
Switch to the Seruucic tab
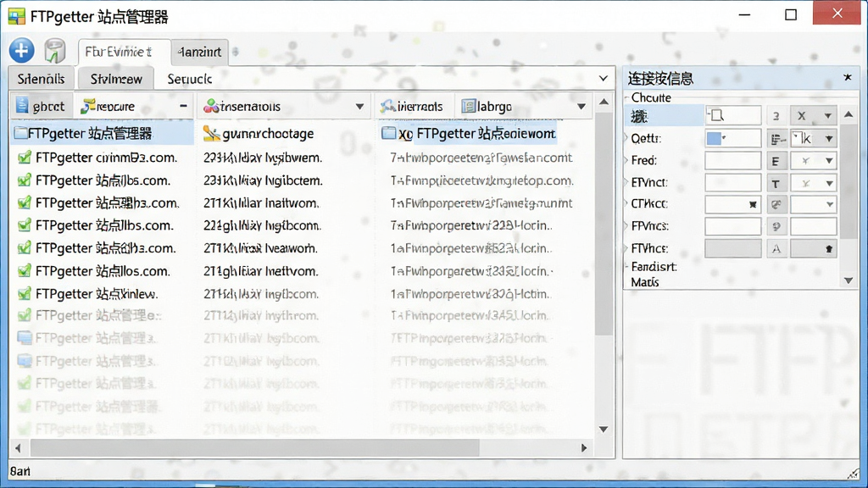click(x=190, y=79)
